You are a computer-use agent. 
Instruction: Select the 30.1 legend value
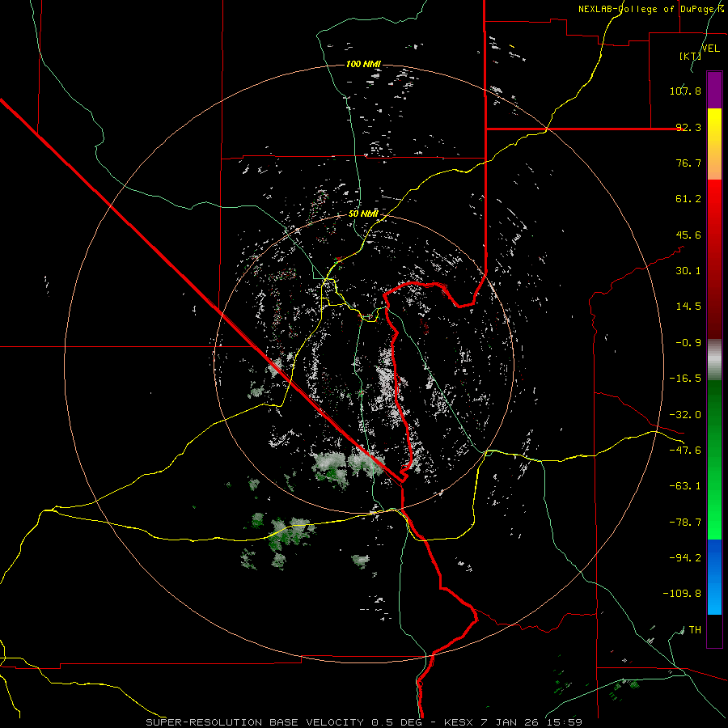[688, 271]
